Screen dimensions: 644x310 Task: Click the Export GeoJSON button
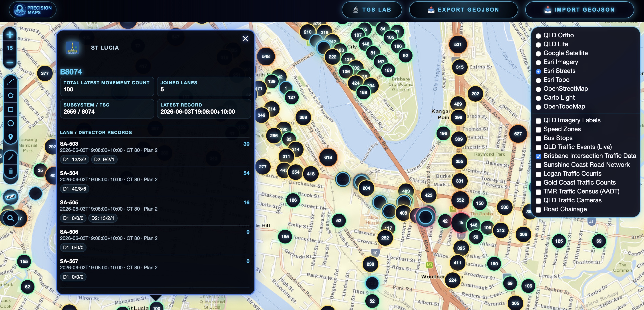pyautogui.click(x=463, y=10)
